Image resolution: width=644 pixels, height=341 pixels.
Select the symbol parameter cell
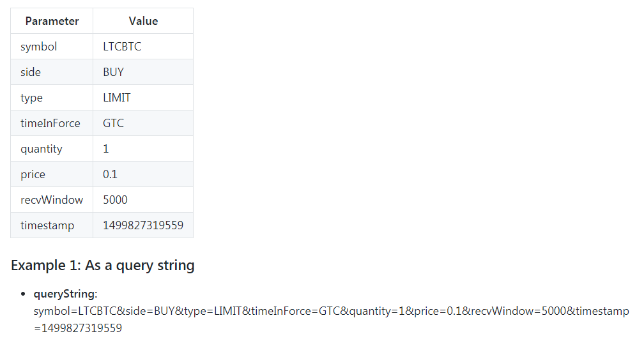point(52,47)
